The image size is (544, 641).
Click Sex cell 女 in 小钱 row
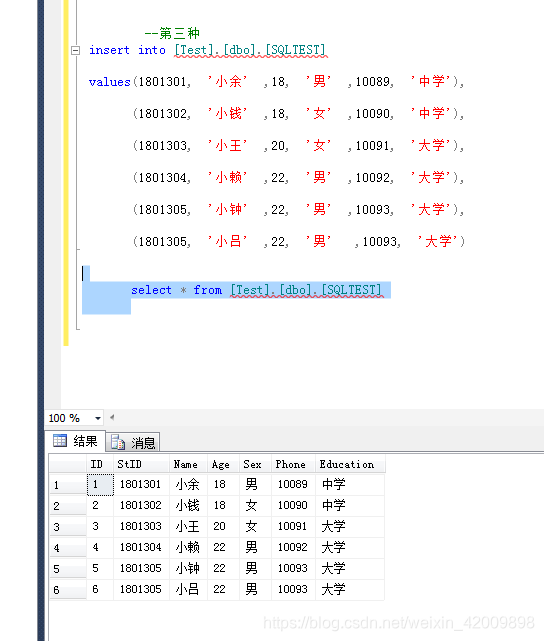pyautogui.click(x=255, y=506)
